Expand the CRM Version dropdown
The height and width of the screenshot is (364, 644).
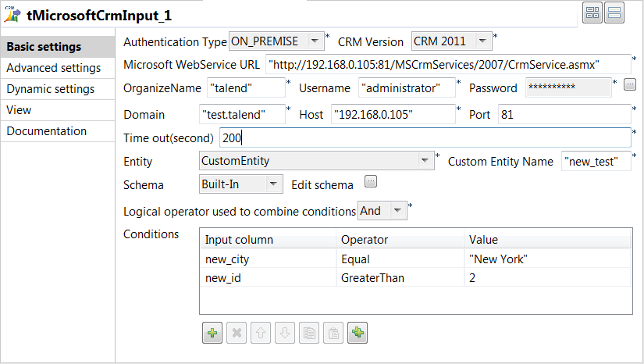click(x=483, y=41)
